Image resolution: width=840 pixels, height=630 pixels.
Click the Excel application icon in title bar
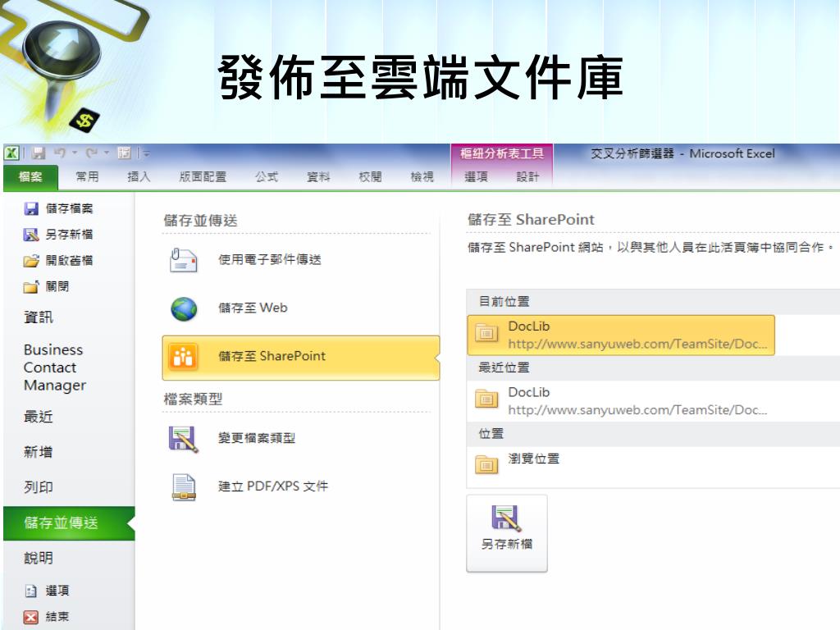tap(11, 153)
